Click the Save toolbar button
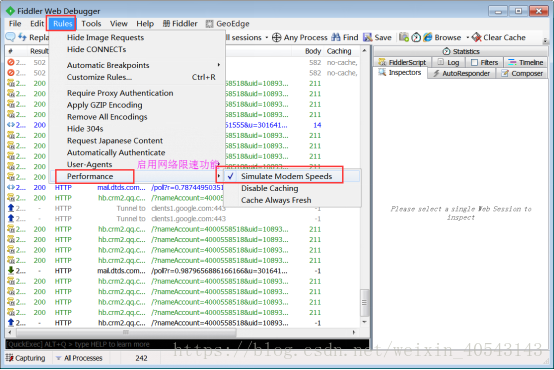The width and height of the screenshot is (554, 370). [377, 37]
